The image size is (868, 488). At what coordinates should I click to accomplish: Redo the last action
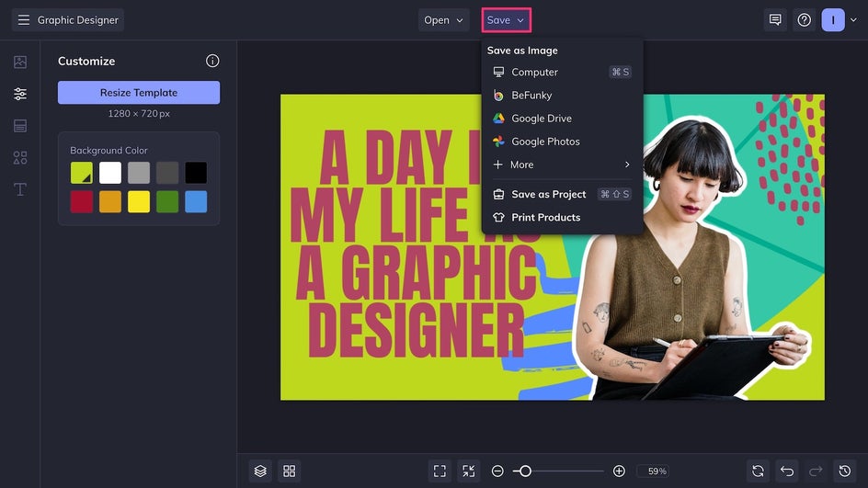coord(816,471)
